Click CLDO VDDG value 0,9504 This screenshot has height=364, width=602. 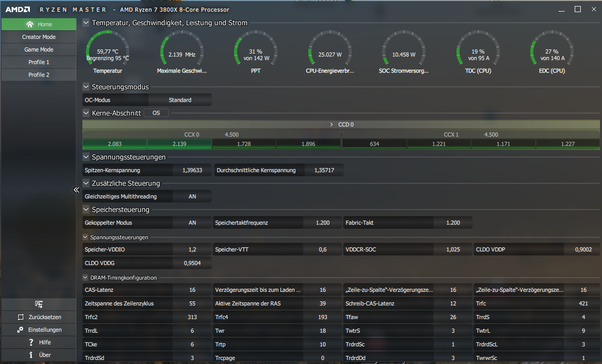pos(193,263)
